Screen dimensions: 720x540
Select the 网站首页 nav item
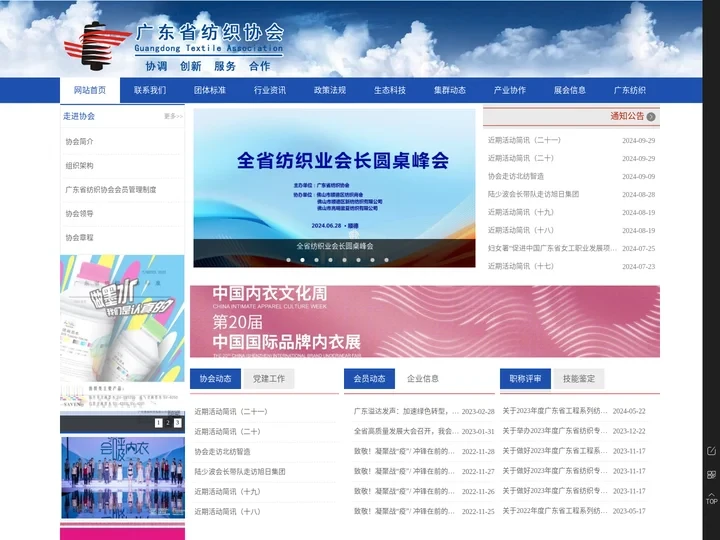point(90,90)
